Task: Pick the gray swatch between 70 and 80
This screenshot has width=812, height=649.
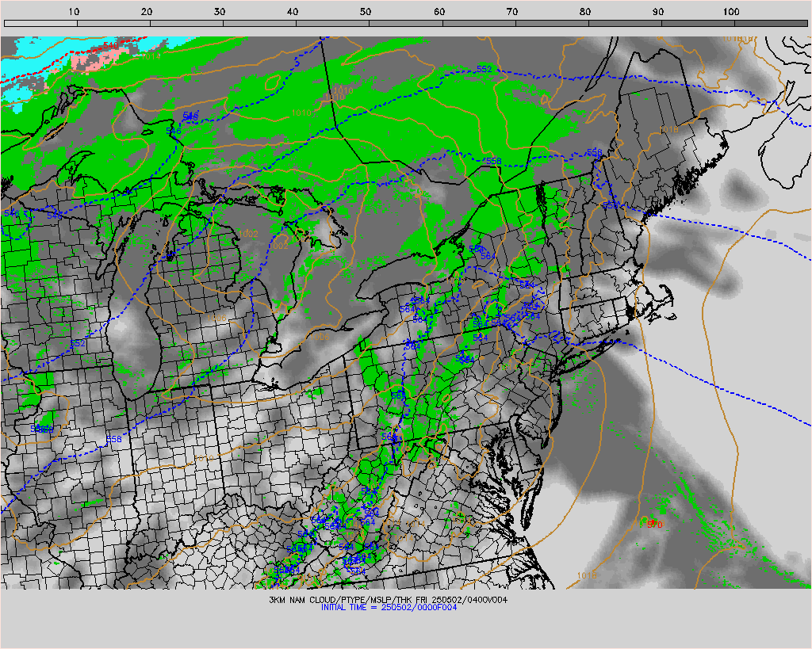Action: tap(552, 23)
